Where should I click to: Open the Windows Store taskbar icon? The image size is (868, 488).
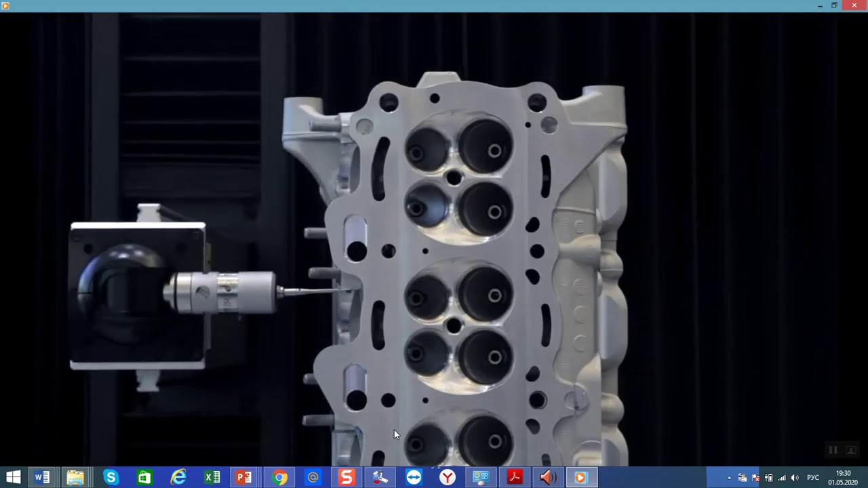click(144, 478)
